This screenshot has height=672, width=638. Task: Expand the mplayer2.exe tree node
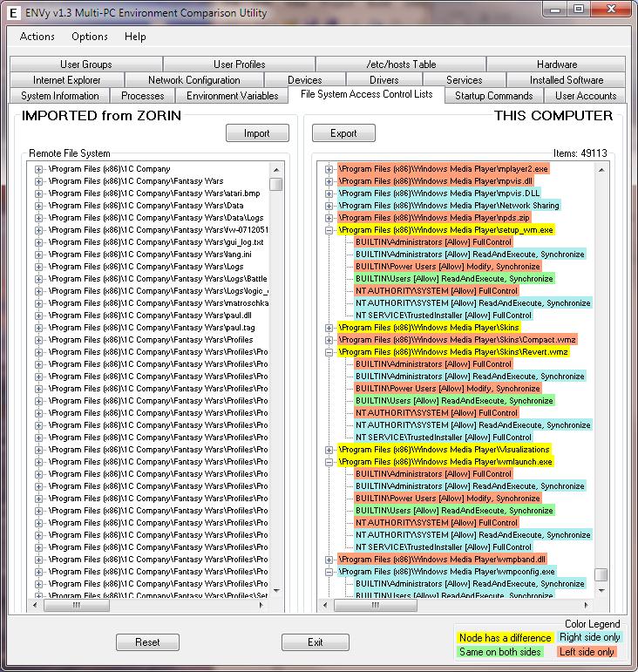(x=329, y=169)
